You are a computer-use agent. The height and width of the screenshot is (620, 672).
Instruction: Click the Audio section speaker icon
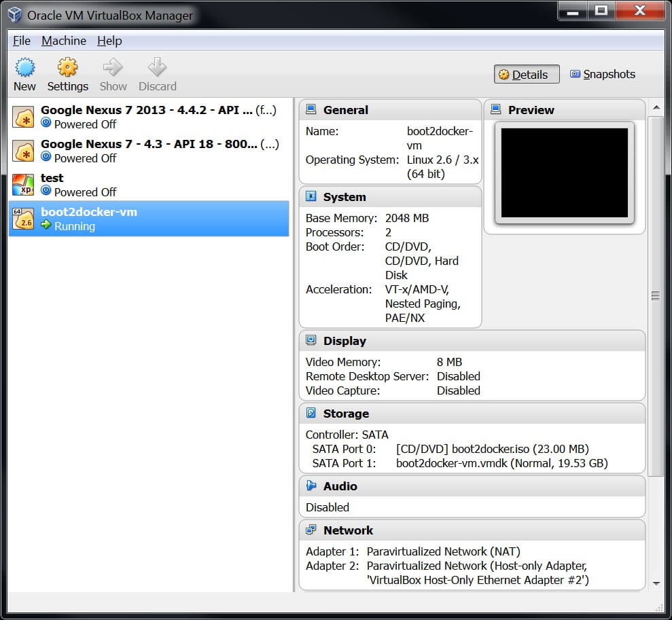pyautogui.click(x=311, y=486)
